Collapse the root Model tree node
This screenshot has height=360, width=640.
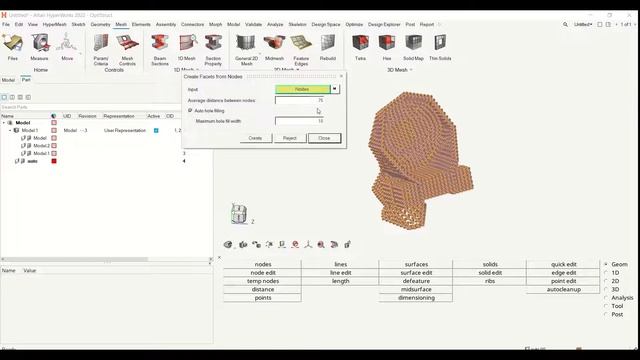click(x=4, y=123)
